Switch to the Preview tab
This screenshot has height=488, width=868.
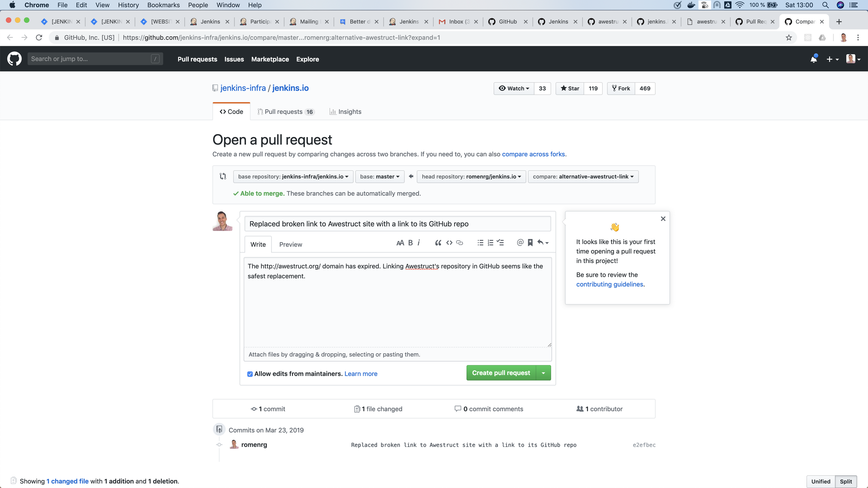(290, 244)
